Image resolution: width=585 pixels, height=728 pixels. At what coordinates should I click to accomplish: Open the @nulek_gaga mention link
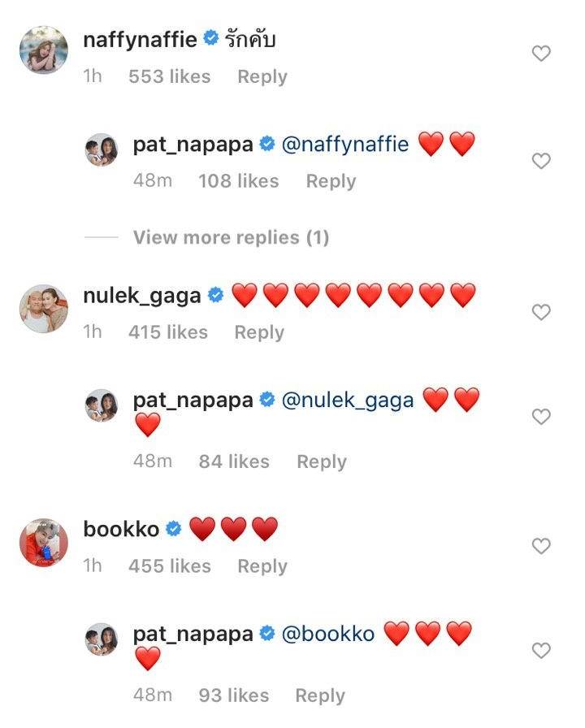pos(347,401)
